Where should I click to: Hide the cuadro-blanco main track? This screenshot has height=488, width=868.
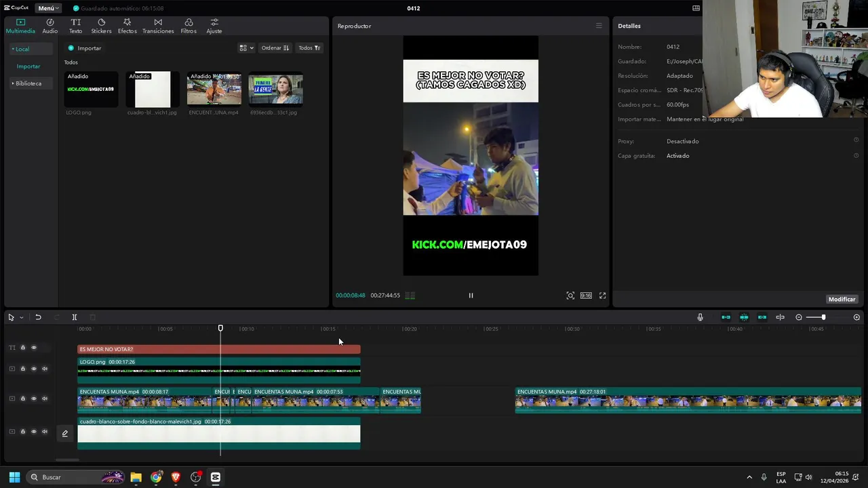pos(34,432)
